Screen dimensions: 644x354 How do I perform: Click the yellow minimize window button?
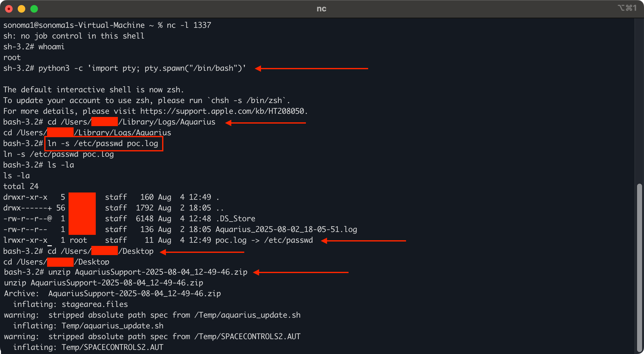pyautogui.click(x=21, y=9)
